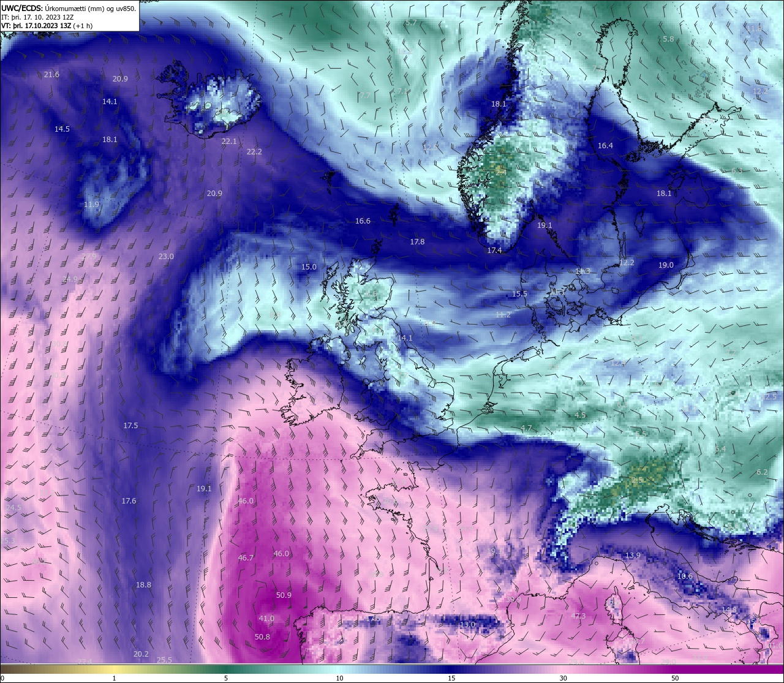Select the 21.6 value west of Iceland
Viewport: 784px width, 683px height.
point(51,75)
